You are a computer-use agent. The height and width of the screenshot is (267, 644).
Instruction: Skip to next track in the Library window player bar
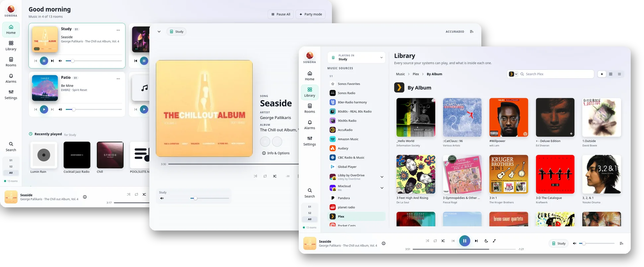pyautogui.click(x=476, y=241)
